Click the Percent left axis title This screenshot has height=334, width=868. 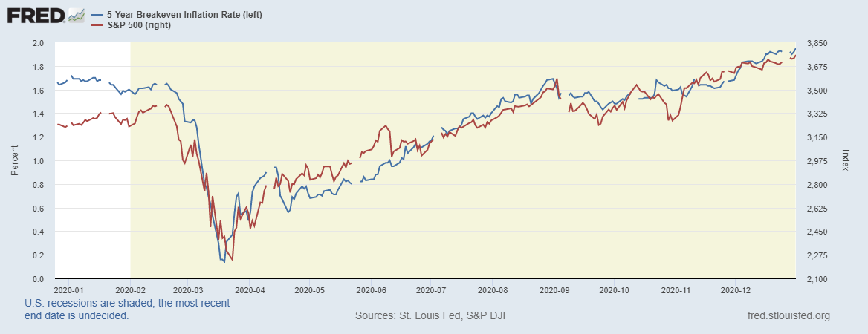point(14,160)
